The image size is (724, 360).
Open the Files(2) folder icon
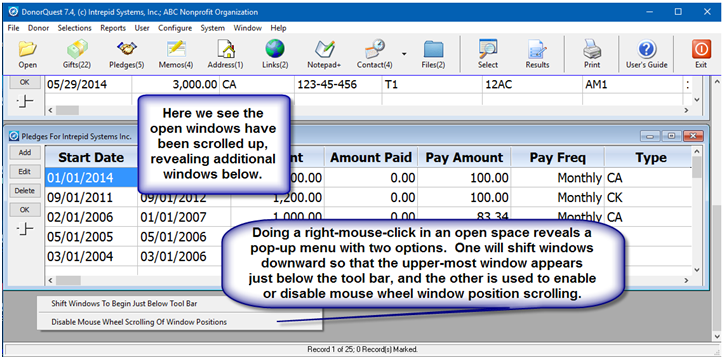[x=433, y=54]
